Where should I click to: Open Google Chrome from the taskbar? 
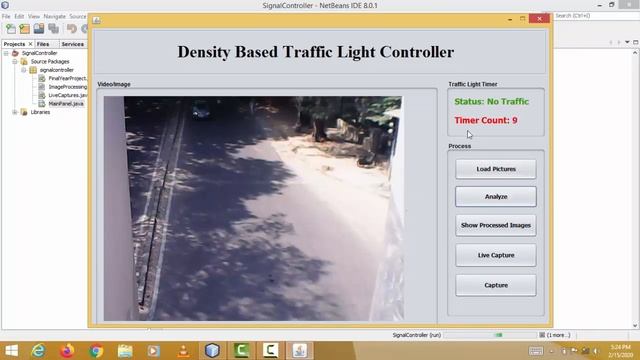click(96, 351)
